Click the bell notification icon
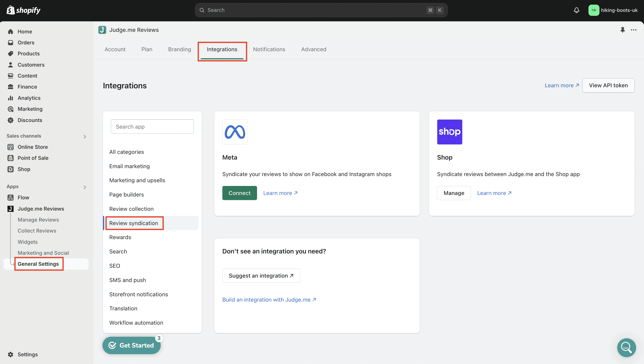 coord(576,10)
